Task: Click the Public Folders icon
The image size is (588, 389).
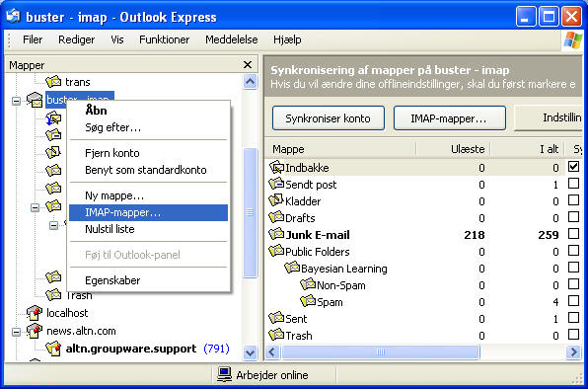Action: (x=277, y=251)
